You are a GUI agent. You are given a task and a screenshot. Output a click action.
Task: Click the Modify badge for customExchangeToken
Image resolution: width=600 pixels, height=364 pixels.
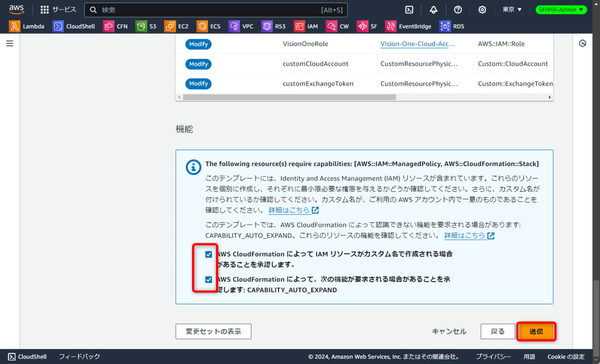(198, 84)
